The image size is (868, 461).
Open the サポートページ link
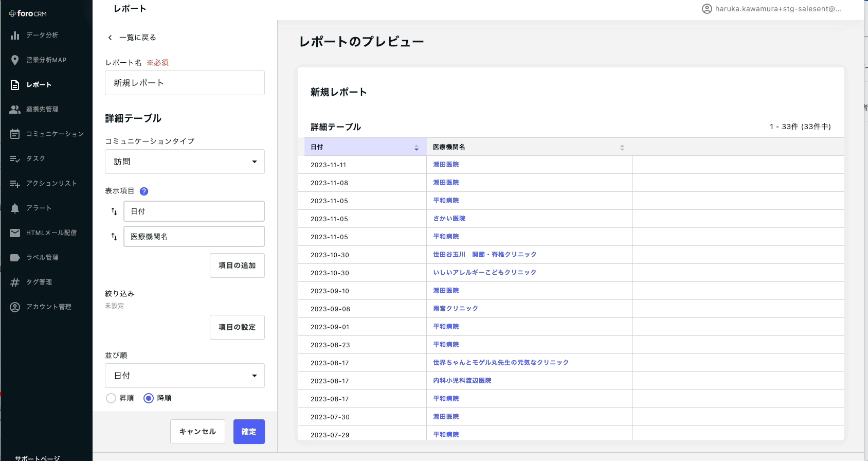point(37,458)
